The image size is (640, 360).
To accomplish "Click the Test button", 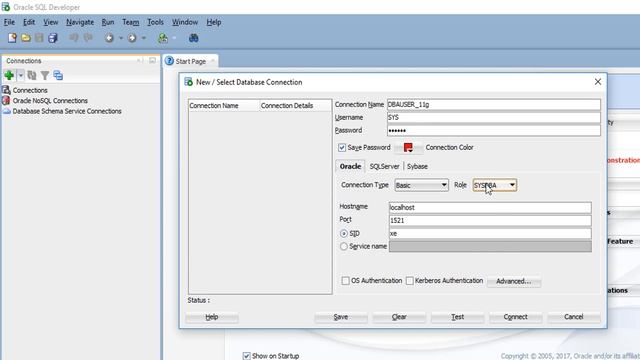I will [x=458, y=317].
